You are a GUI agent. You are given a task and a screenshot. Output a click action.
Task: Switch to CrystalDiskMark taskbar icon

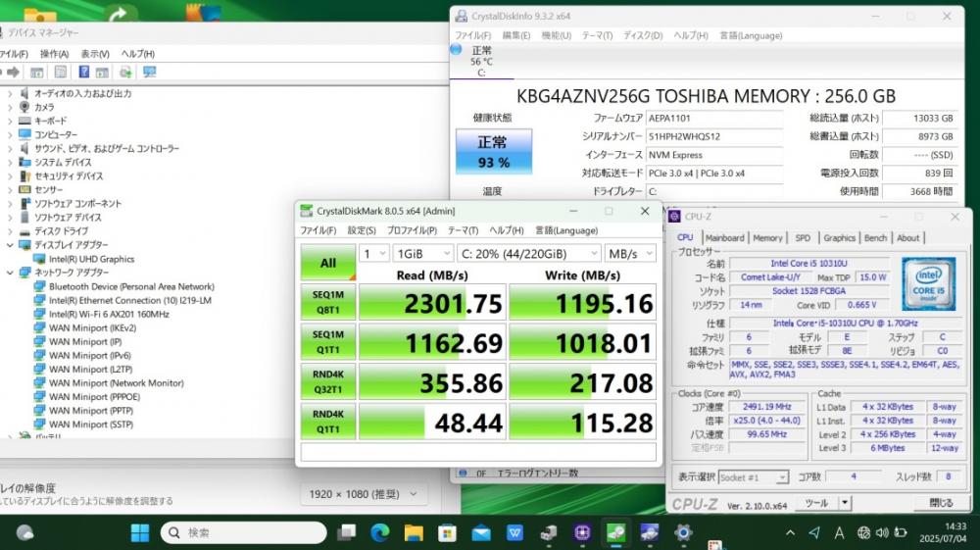[x=615, y=532]
